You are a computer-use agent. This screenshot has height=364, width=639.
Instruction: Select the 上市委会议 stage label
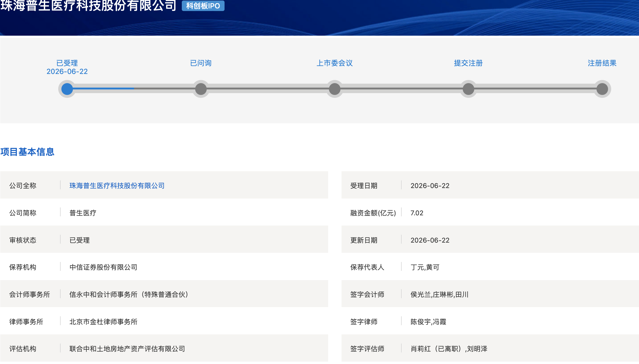point(335,63)
